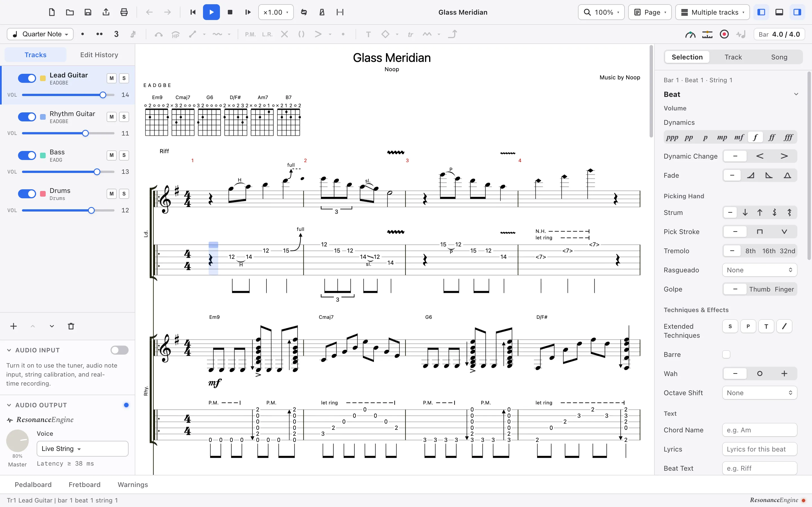
Task: Click the palm mute P.M. icon
Action: 250,34
